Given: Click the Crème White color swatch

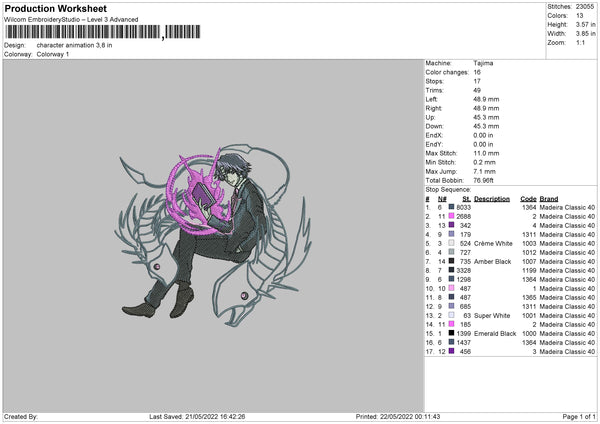Looking at the screenshot, I should tap(452, 243).
